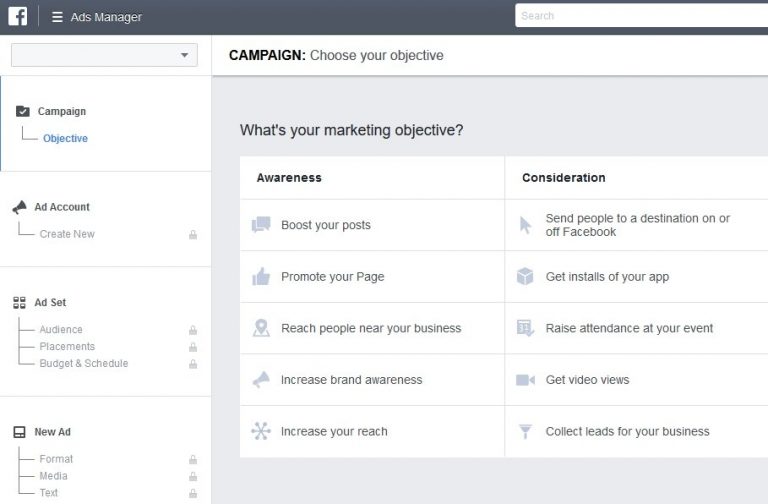
Task: Choose Send people to a destination objective
Action: (636, 225)
